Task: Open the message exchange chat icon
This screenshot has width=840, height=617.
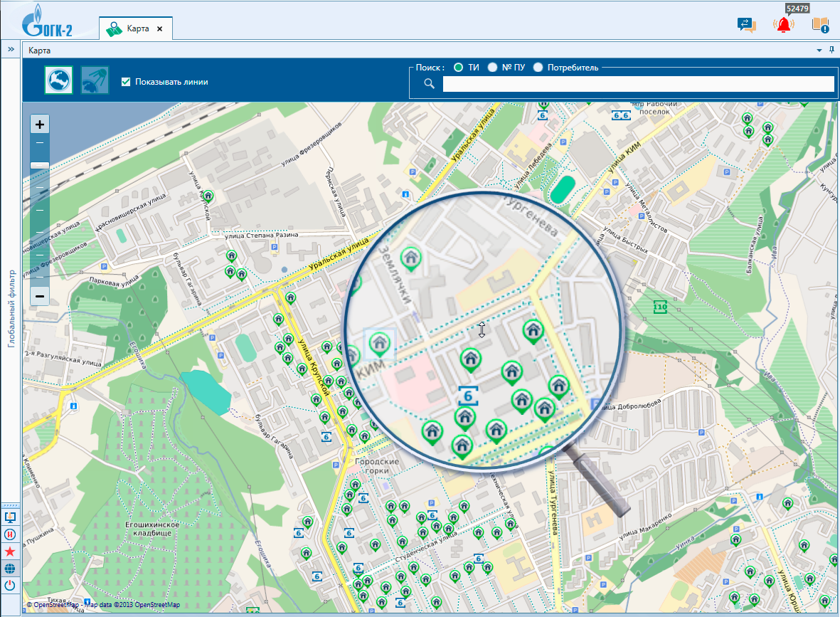Action: pos(746,25)
